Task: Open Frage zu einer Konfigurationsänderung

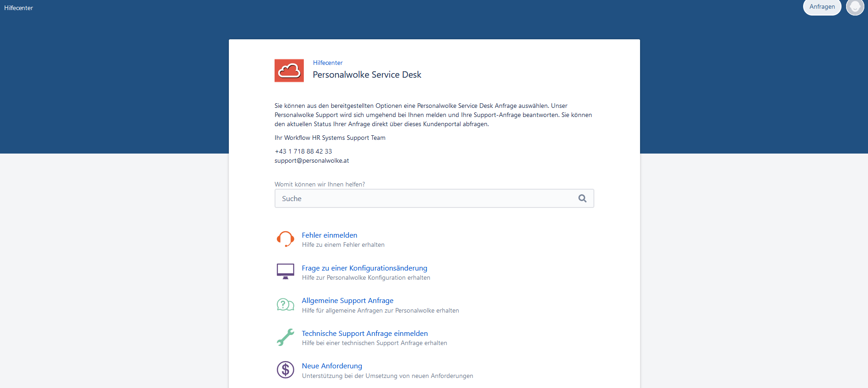Action: (364, 268)
